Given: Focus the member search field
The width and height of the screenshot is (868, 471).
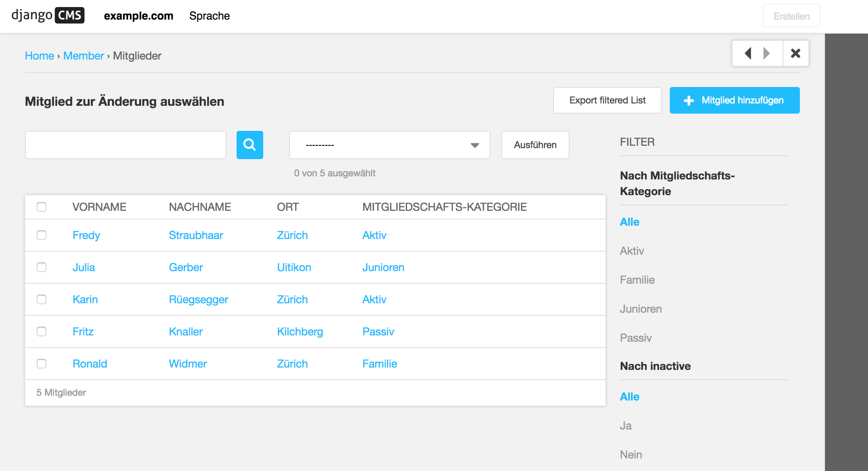Looking at the screenshot, I should (x=126, y=145).
